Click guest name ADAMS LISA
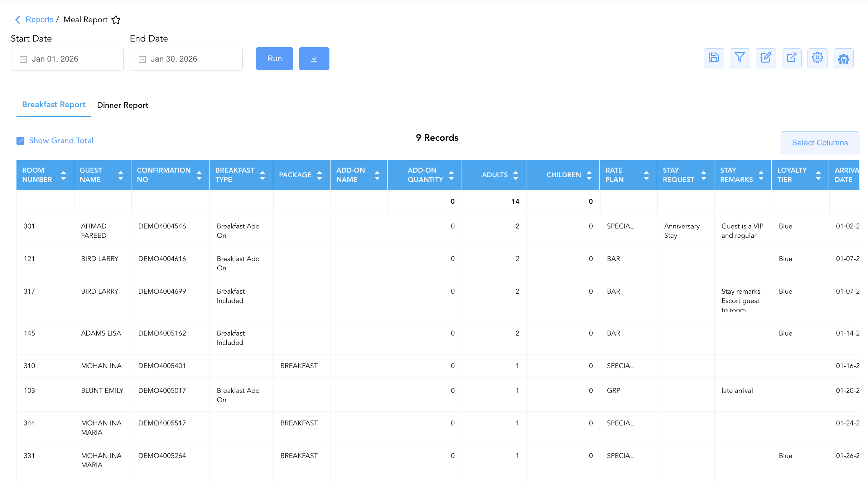868x482 pixels. [101, 333]
